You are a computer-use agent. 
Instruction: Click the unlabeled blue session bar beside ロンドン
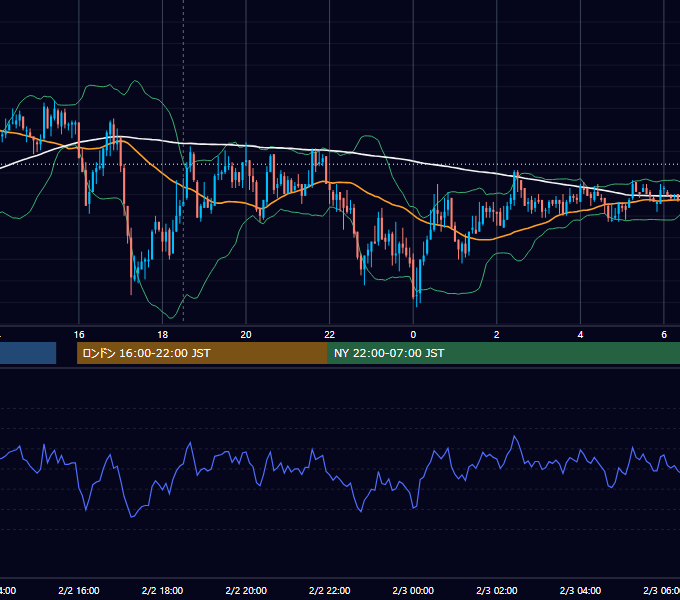[28, 353]
